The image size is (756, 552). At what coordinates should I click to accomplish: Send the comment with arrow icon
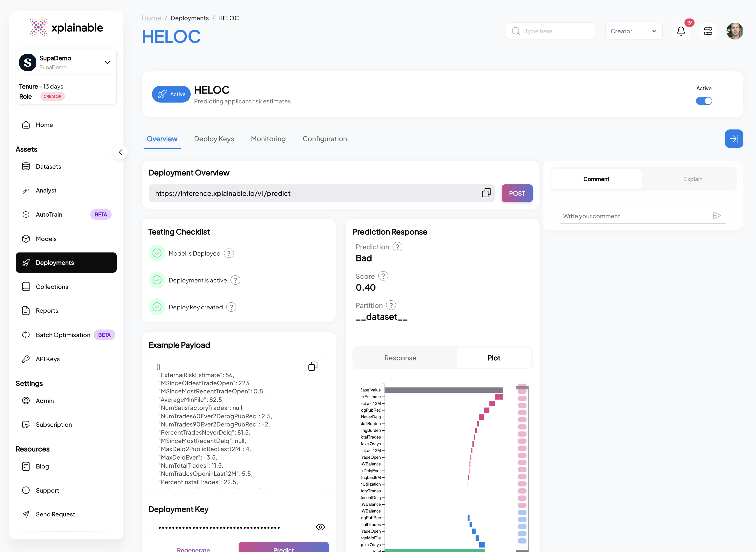(716, 215)
